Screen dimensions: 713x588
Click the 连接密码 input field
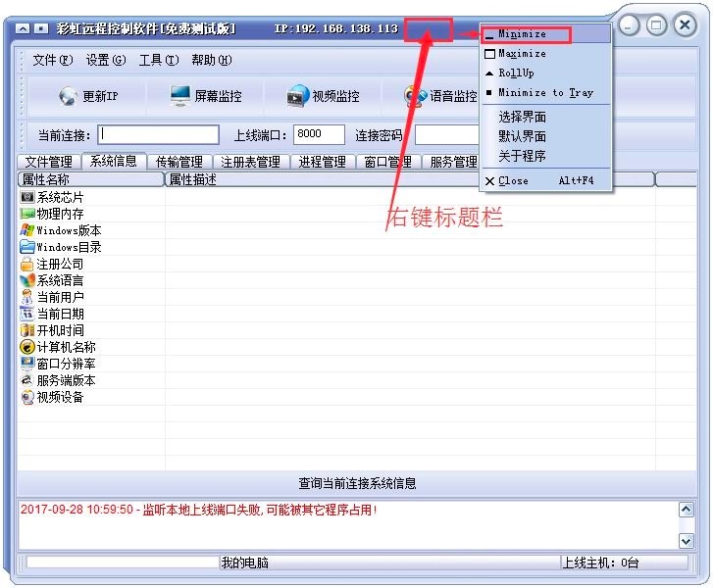coord(447,135)
